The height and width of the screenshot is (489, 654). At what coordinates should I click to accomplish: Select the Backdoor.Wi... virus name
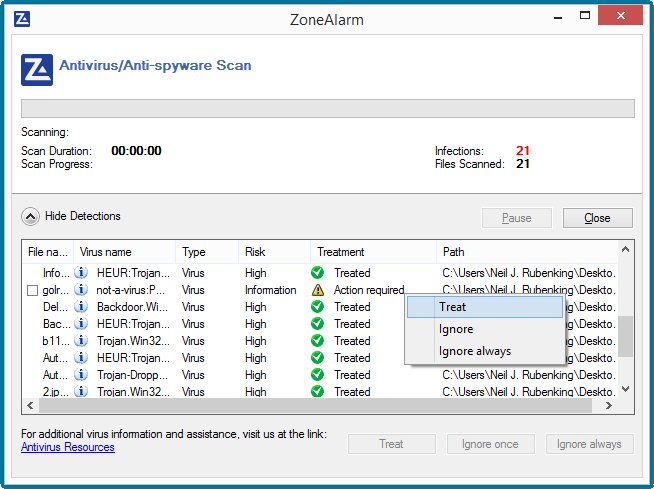click(133, 307)
